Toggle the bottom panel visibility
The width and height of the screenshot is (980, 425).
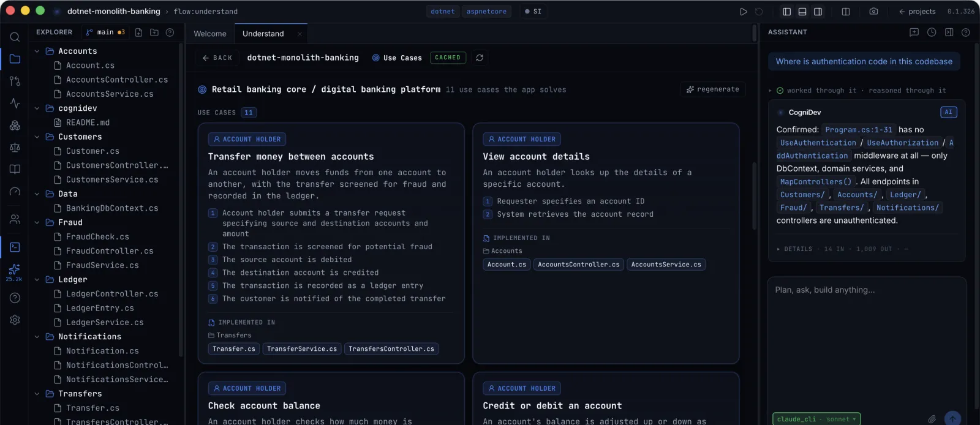[802, 12]
